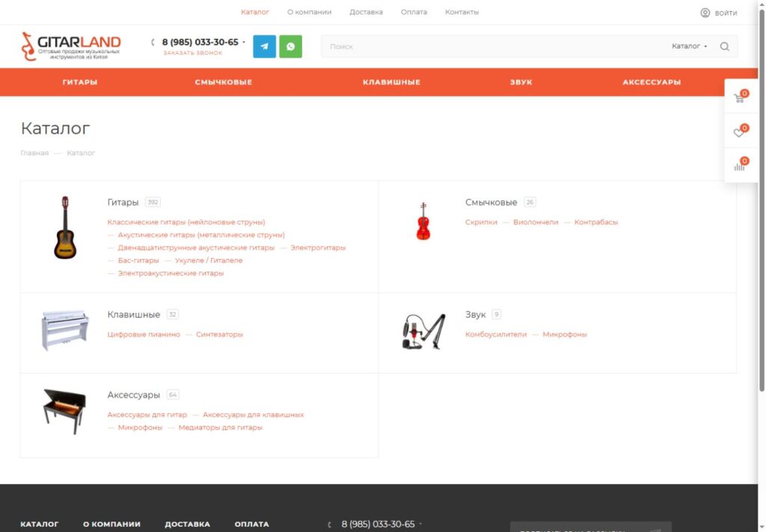Expand the Каталог search scope dropdown

(689, 46)
